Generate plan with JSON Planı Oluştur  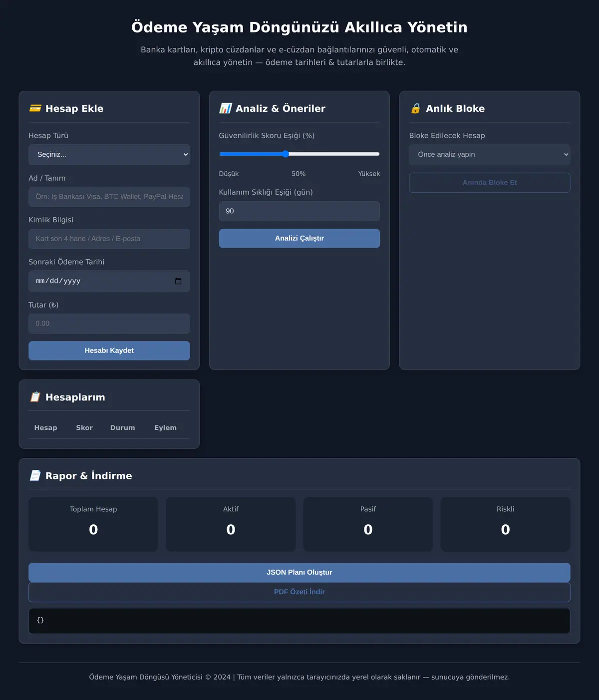click(x=299, y=572)
